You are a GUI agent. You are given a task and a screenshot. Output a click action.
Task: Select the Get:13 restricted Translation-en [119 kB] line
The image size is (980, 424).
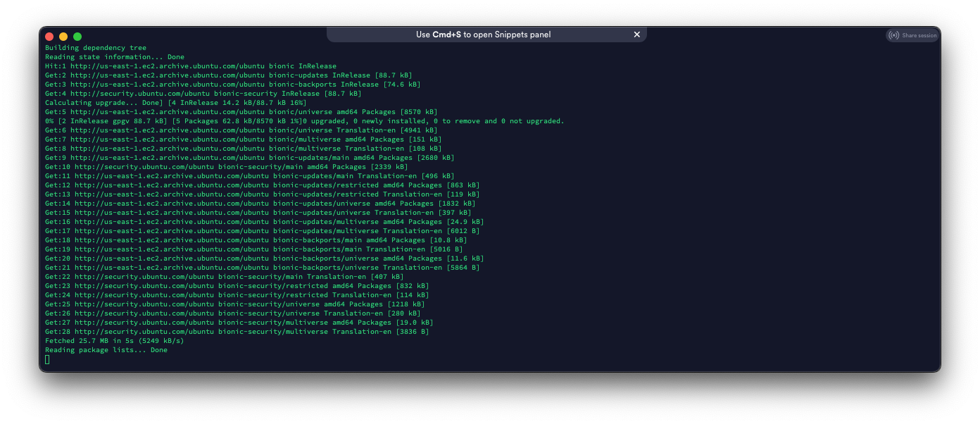[263, 194]
